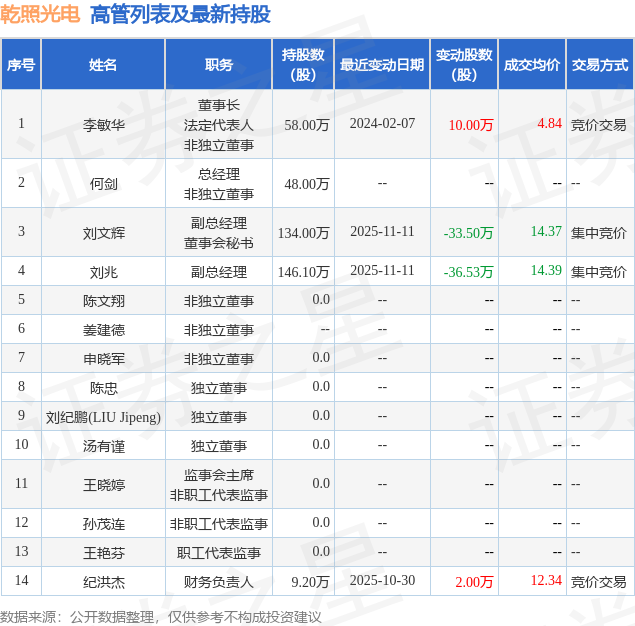Screen dimensions: 635x626
Task: Click the sequence number 10
Action: 21,444
